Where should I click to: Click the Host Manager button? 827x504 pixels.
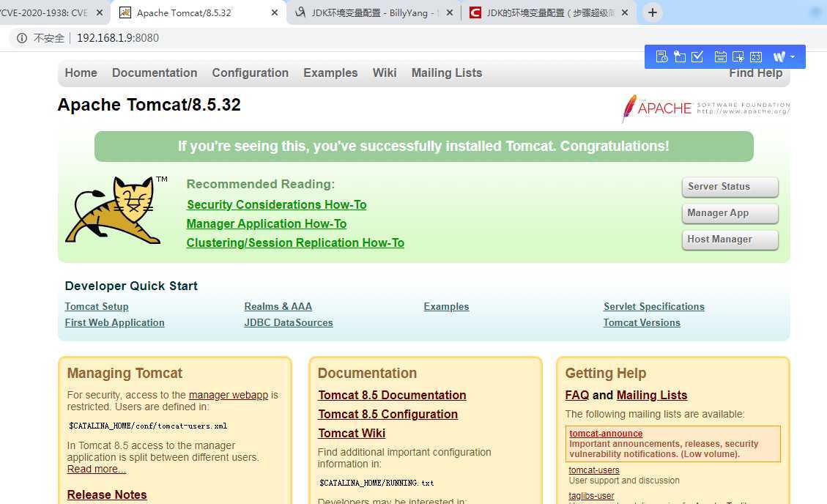(x=730, y=240)
